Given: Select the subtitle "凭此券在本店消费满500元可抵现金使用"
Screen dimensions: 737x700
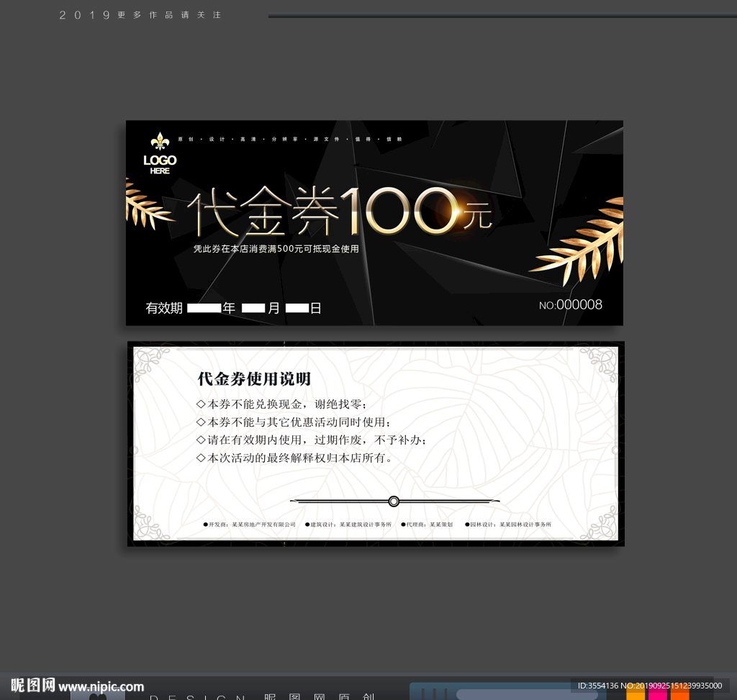Looking at the screenshot, I should click(x=276, y=248).
